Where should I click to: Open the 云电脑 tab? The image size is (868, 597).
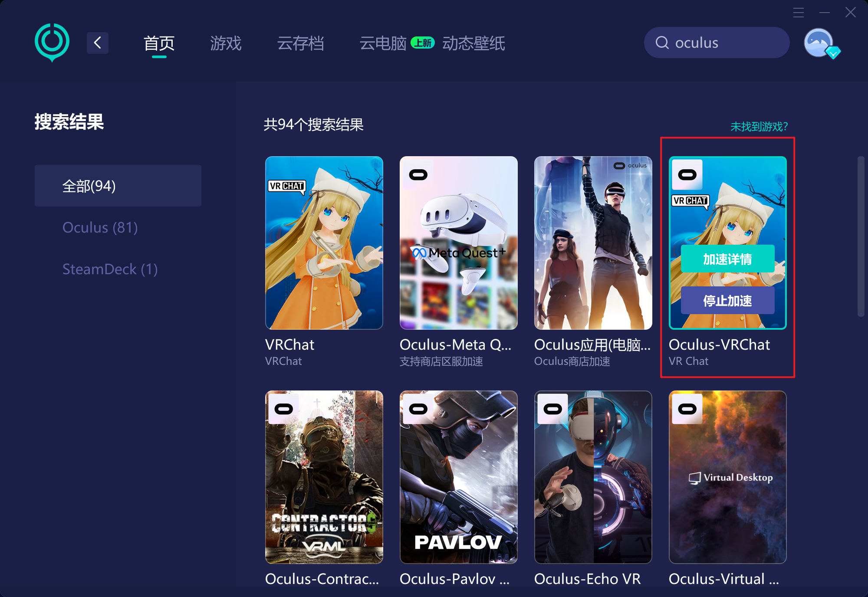(x=383, y=43)
